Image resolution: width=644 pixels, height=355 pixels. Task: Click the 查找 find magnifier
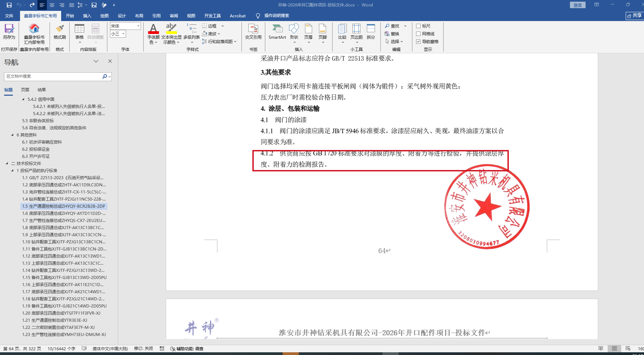[x=392, y=26]
